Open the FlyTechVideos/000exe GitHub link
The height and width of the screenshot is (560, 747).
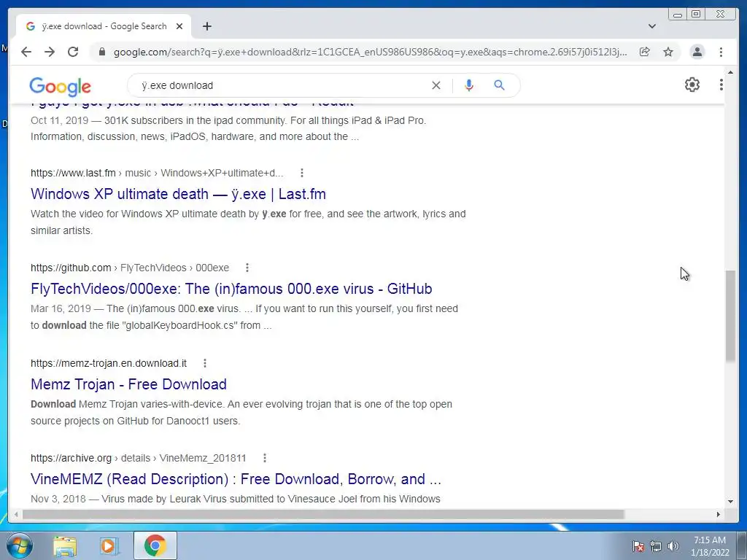click(x=231, y=289)
